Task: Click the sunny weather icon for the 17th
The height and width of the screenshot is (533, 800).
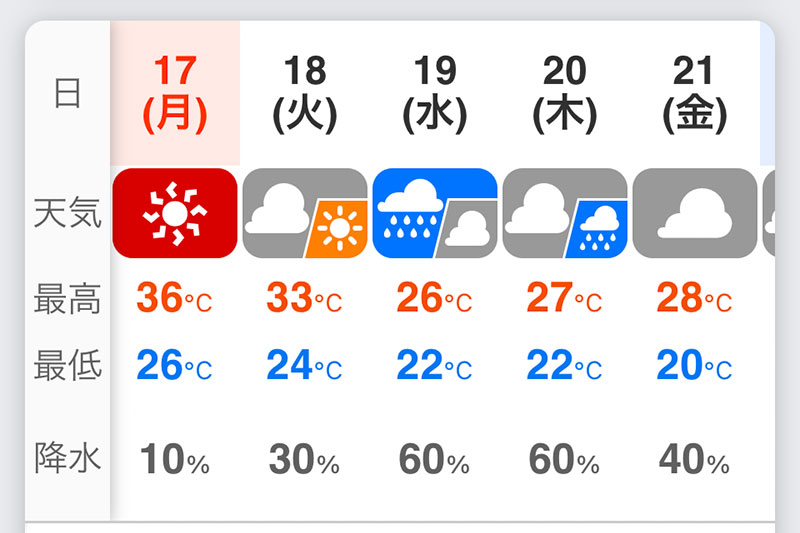Action: click(175, 213)
